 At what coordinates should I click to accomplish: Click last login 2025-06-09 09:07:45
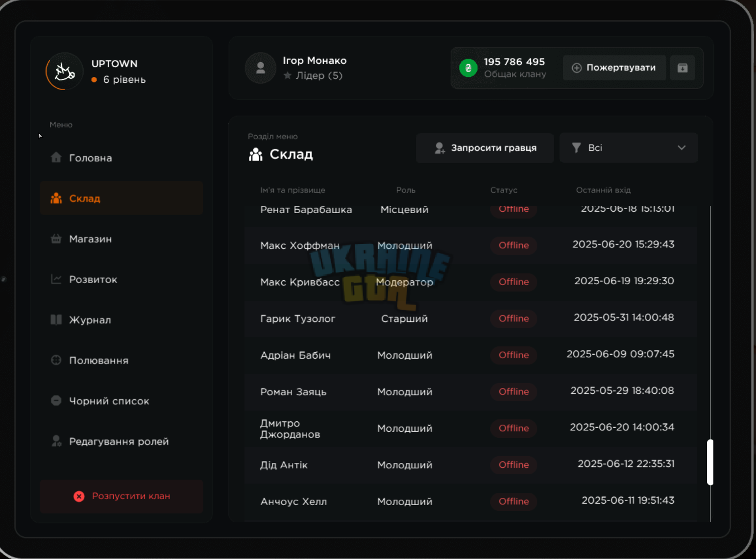coord(620,354)
